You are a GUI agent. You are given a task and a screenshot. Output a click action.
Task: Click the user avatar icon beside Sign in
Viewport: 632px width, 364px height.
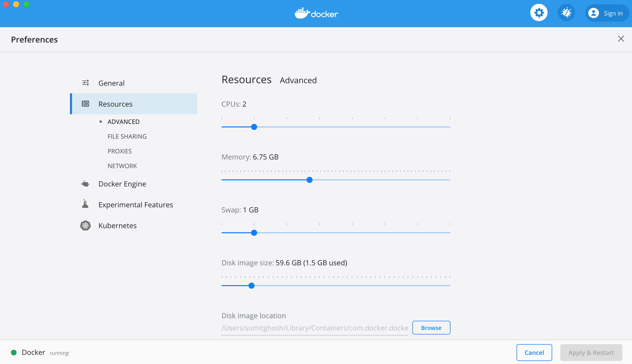pos(593,13)
